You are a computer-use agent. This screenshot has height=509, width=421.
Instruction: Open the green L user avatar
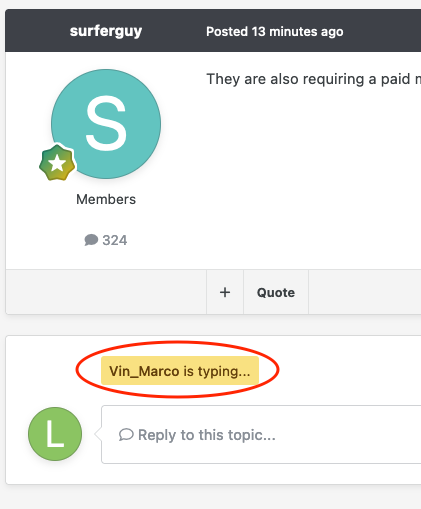point(55,434)
